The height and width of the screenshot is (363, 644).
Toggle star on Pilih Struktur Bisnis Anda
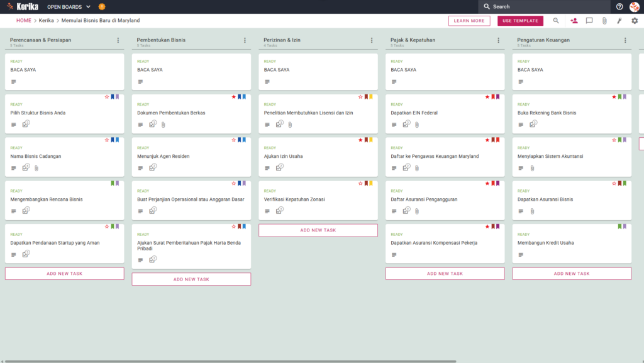click(107, 97)
